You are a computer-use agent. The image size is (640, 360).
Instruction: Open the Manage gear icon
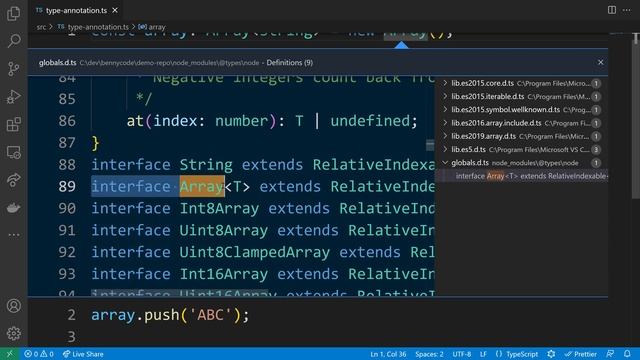[13, 333]
